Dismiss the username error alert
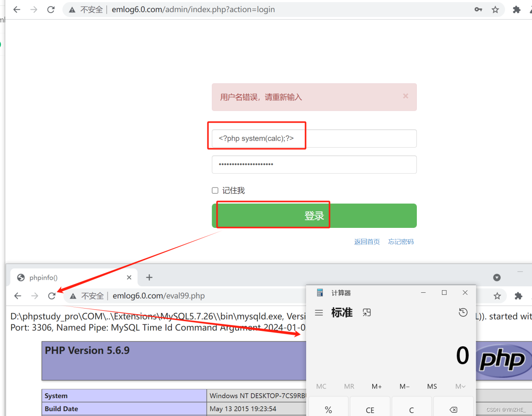 [x=405, y=96]
